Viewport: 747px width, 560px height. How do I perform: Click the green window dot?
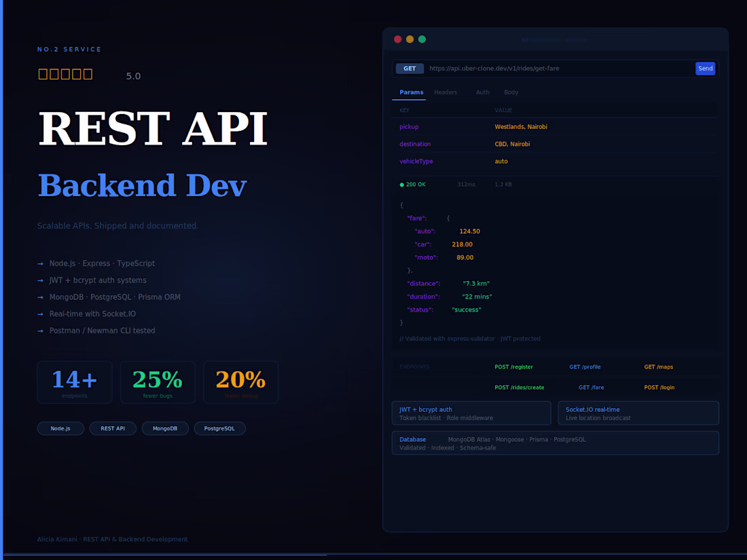point(422,39)
